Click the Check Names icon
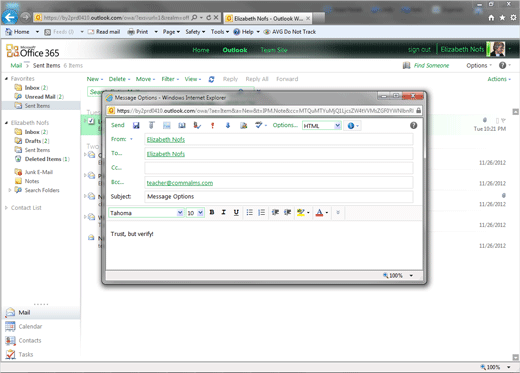The height and width of the screenshot is (373, 520). click(x=197, y=125)
